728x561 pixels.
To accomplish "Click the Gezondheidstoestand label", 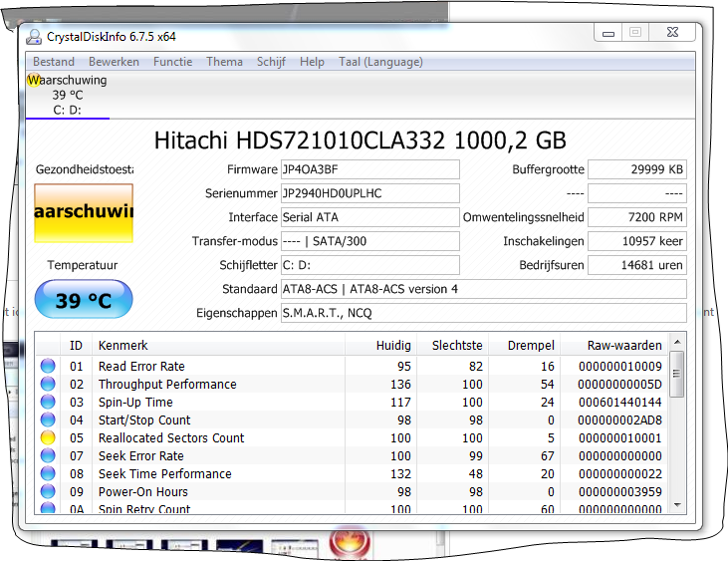I will (85, 169).
